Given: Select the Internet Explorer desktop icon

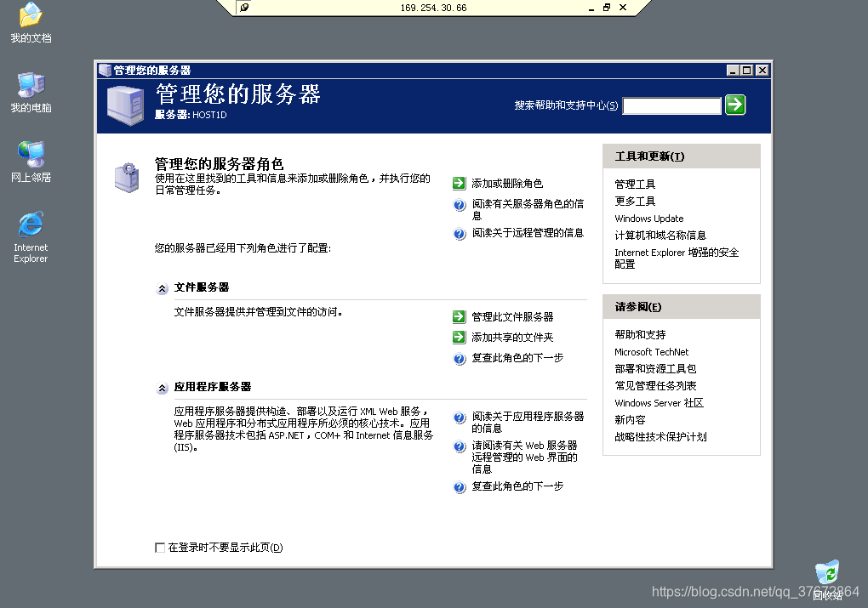Looking at the screenshot, I should click(x=31, y=236).
